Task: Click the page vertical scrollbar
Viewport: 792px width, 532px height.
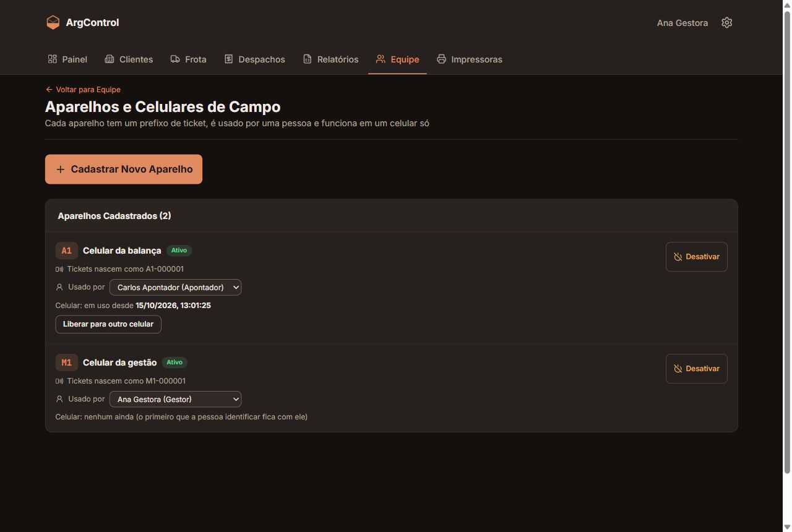Action: point(788,241)
